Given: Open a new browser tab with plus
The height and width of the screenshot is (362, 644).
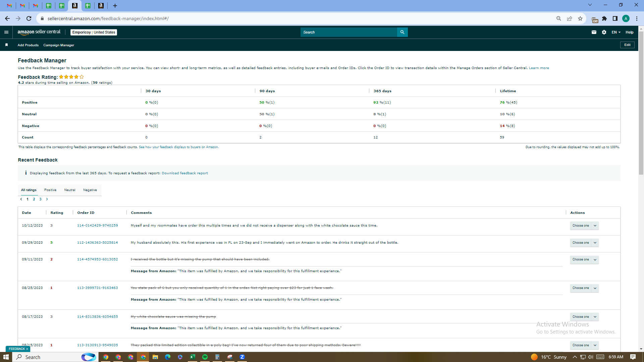Looking at the screenshot, I should point(115,5).
